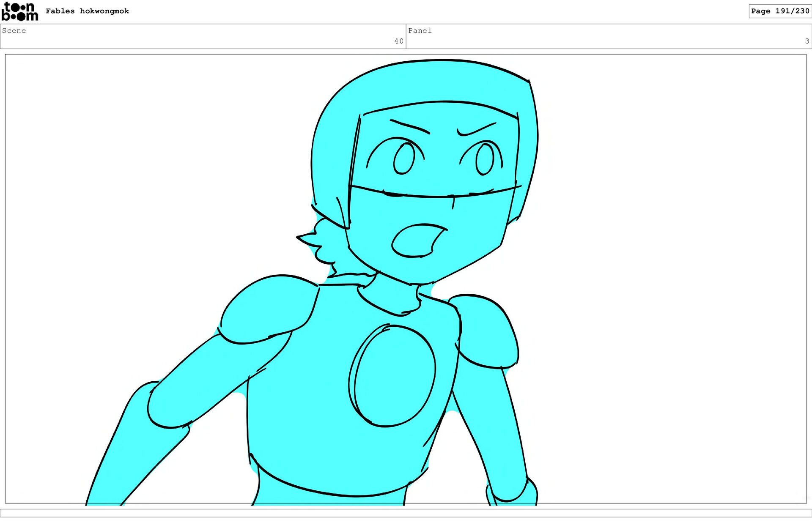Click the empty notes field below panel
The height and width of the screenshot is (525, 812).
click(x=406, y=513)
